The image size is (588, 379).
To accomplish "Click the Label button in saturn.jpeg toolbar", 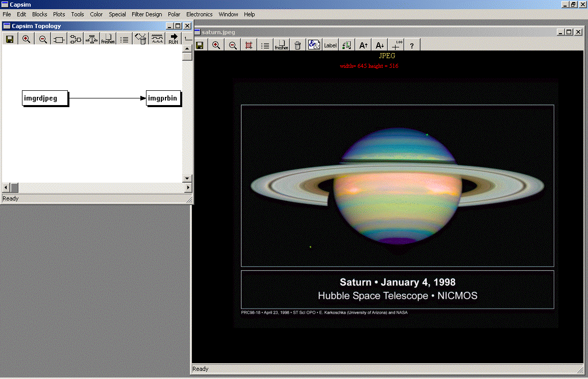I will coord(330,45).
